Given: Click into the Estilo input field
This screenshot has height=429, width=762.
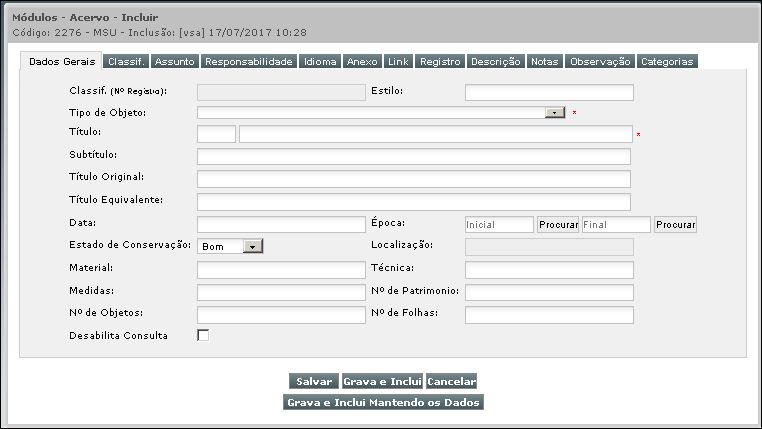Looking at the screenshot, I should pos(549,93).
